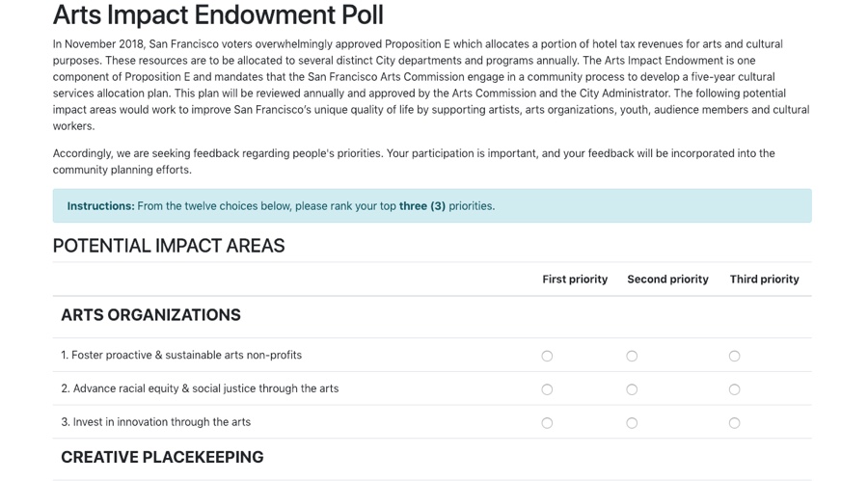Viewport: 868px width, 481px height.
Task: Choose Third priority for innovation through arts
Action: pyautogui.click(x=734, y=423)
